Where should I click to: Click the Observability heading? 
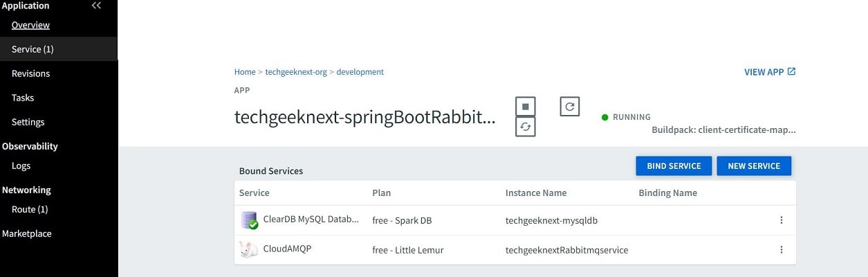30,146
